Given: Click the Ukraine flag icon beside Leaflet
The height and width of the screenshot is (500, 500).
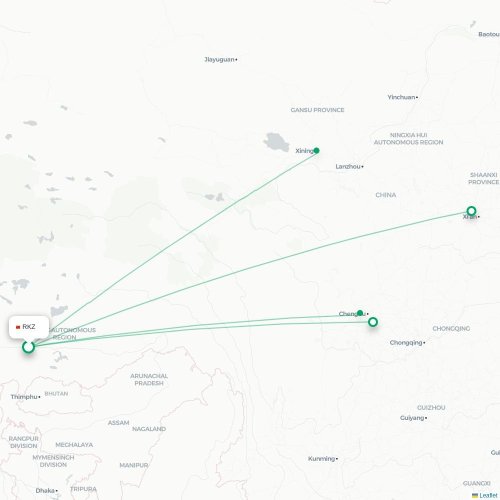Looking at the screenshot, I should 475,496.
